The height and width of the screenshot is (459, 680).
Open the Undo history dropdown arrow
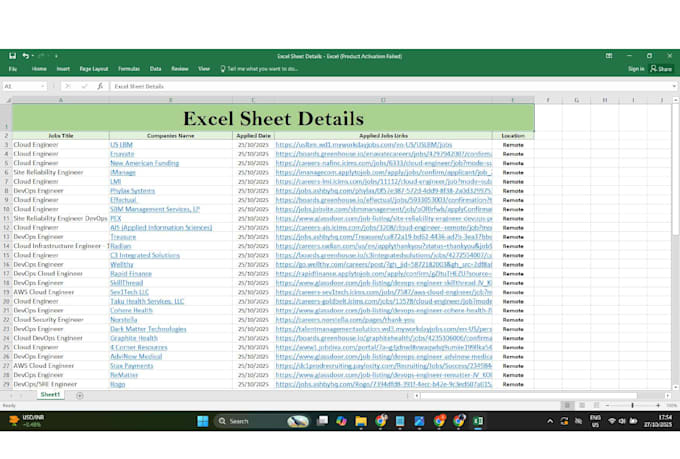tap(33, 56)
